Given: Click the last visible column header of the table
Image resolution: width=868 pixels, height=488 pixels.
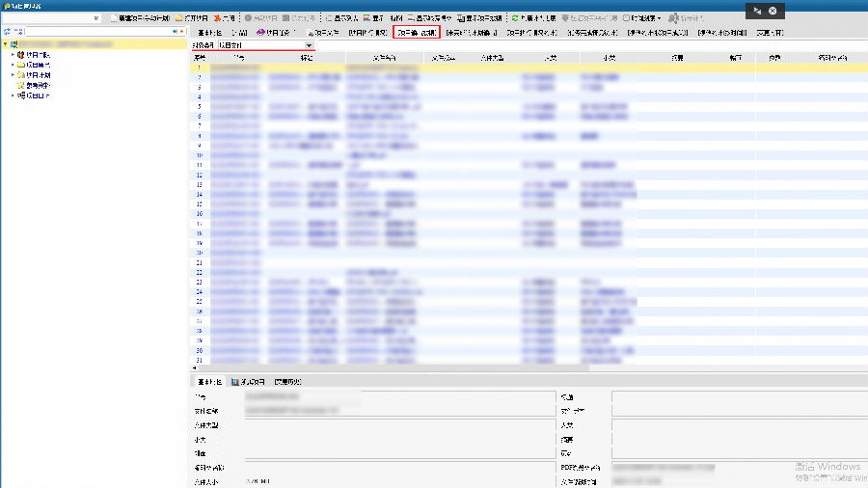Looking at the screenshot, I should point(832,58).
